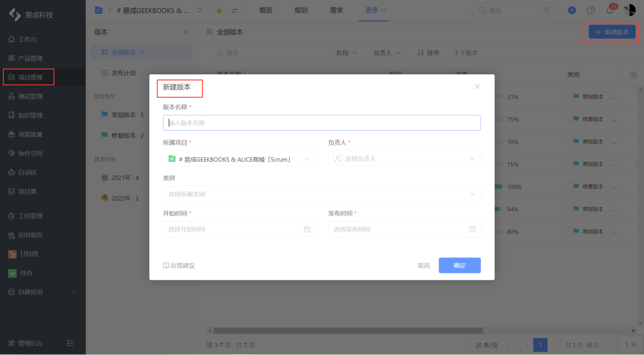Click the 版本名称 input field
This screenshot has height=355, width=644.
click(x=321, y=122)
